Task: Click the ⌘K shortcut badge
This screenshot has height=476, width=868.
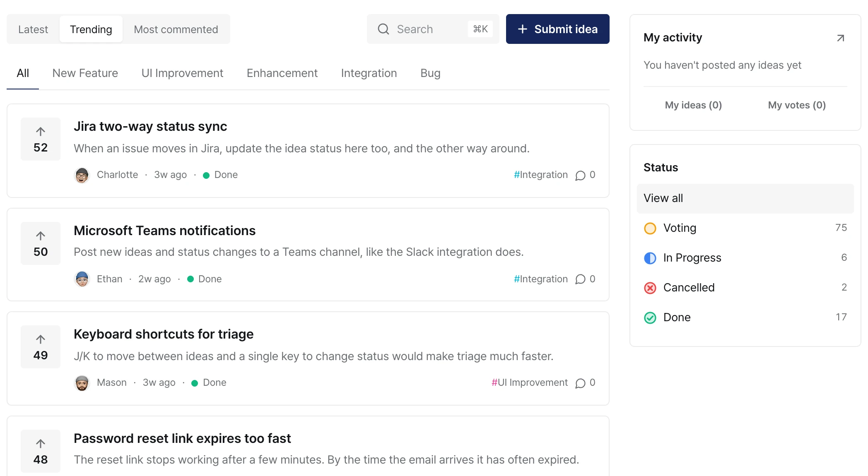Action: click(x=480, y=29)
